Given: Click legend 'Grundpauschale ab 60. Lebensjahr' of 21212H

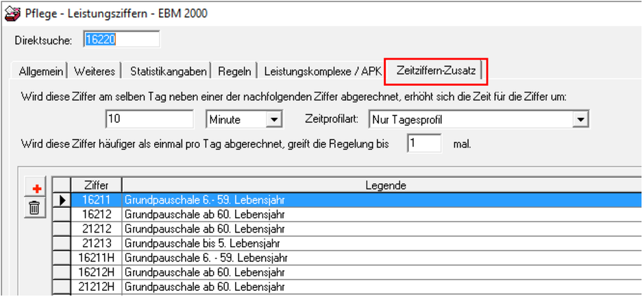Looking at the screenshot, I should point(204,287).
